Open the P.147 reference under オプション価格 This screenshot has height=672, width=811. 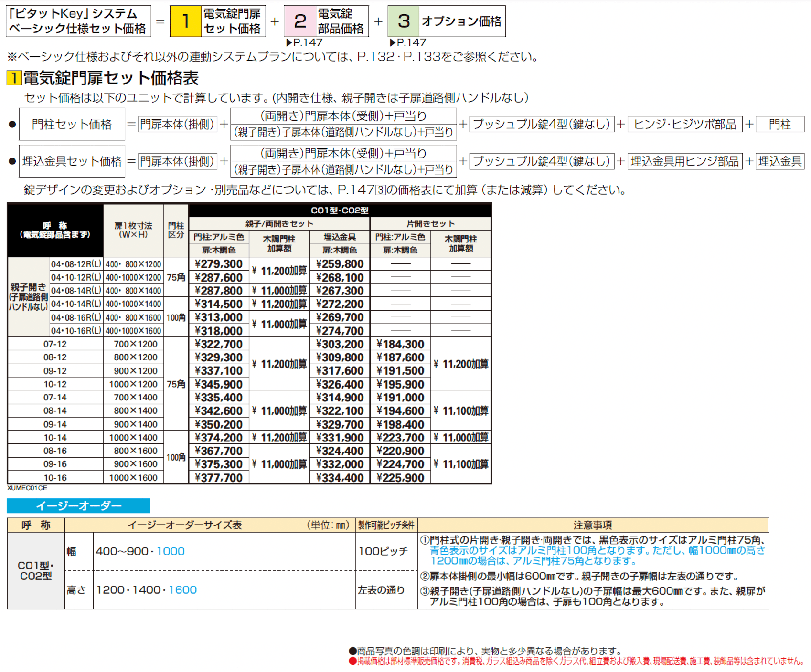(x=408, y=42)
